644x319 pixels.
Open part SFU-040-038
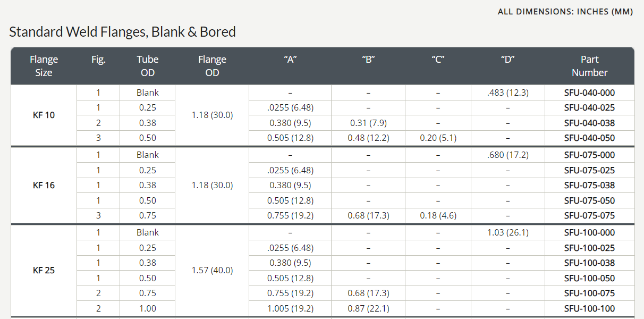tap(589, 123)
